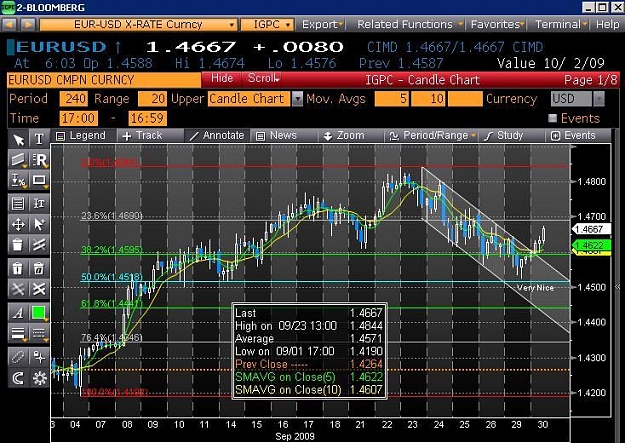The width and height of the screenshot is (625, 443).
Task: Pick the percent retracement tool
Action: pyautogui.click(x=18, y=180)
